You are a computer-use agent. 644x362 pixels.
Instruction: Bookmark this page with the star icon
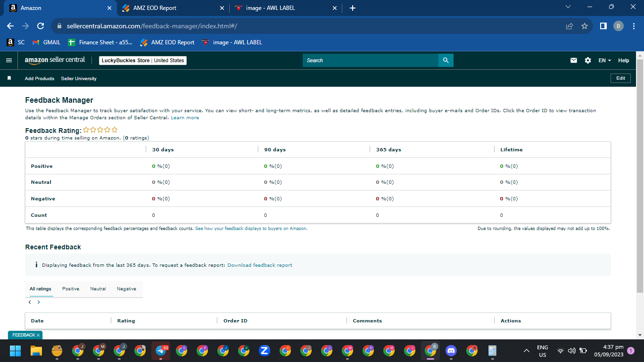click(585, 26)
